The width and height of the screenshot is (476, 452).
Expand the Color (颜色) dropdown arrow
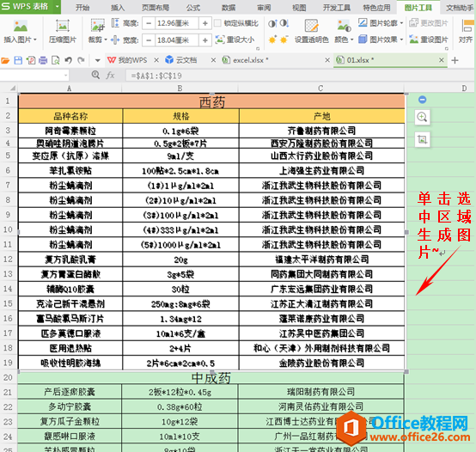pyautogui.click(x=351, y=40)
